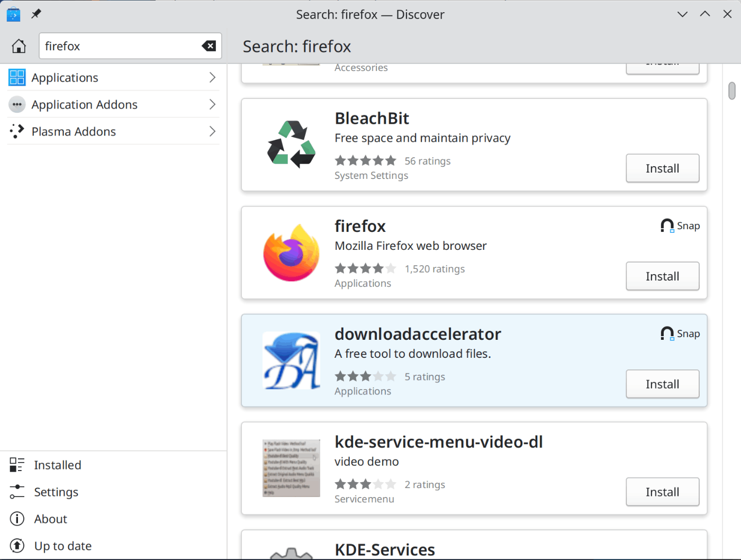Click the 'video demo' description

(x=366, y=462)
